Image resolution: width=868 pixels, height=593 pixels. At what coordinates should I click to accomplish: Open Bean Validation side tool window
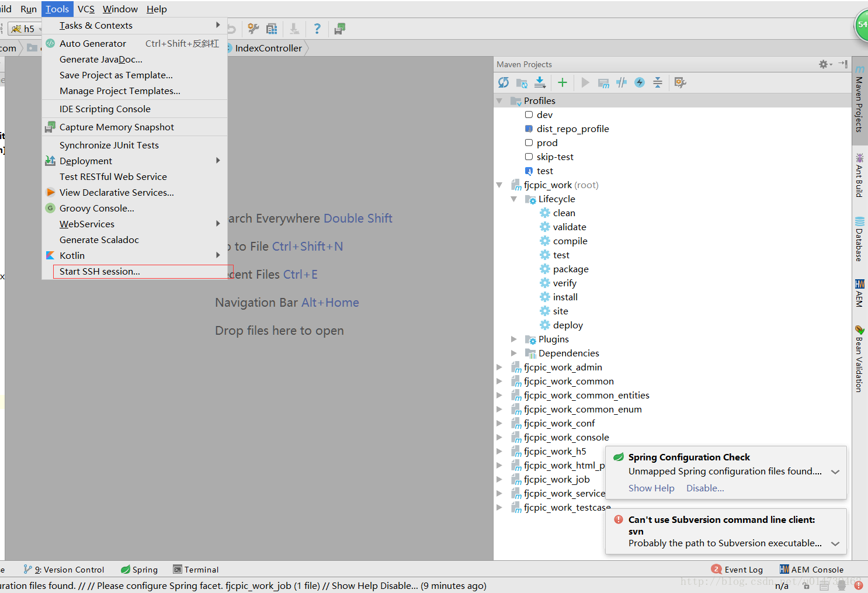tap(859, 358)
